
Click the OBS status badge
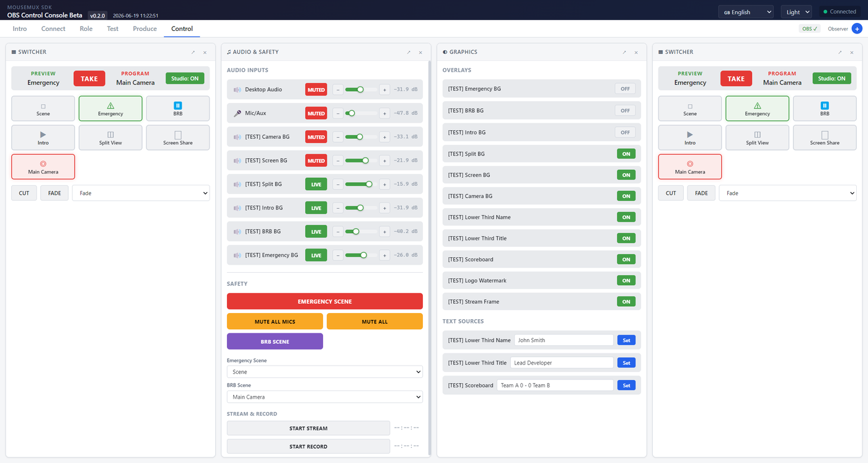(810, 29)
